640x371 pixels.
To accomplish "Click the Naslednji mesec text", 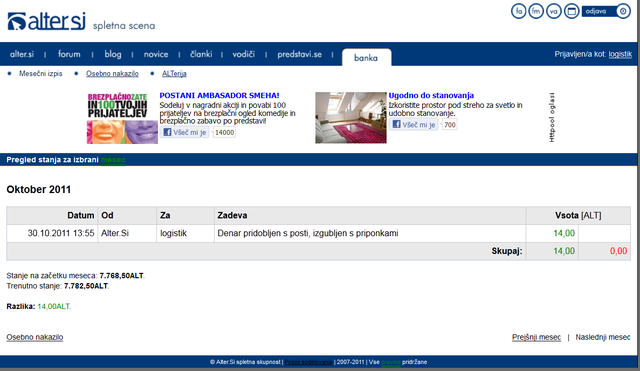I will (x=603, y=337).
